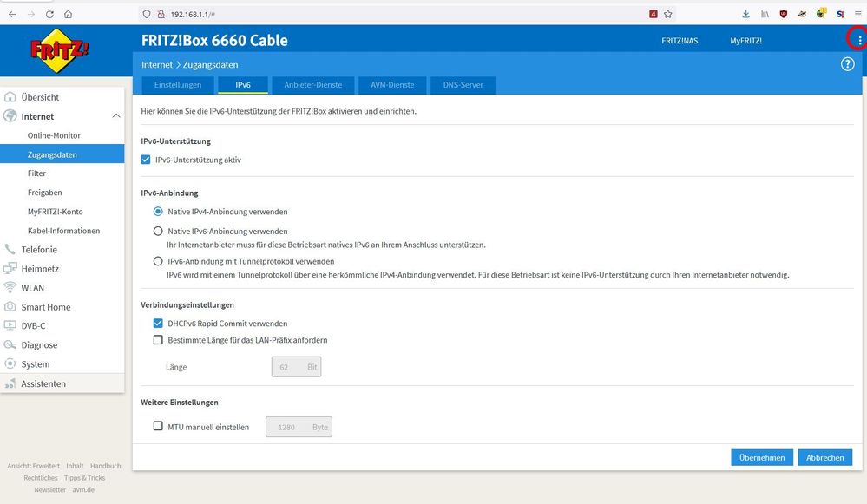Bookmark this page with the star icon
This screenshot has height=504, width=867.
(668, 15)
